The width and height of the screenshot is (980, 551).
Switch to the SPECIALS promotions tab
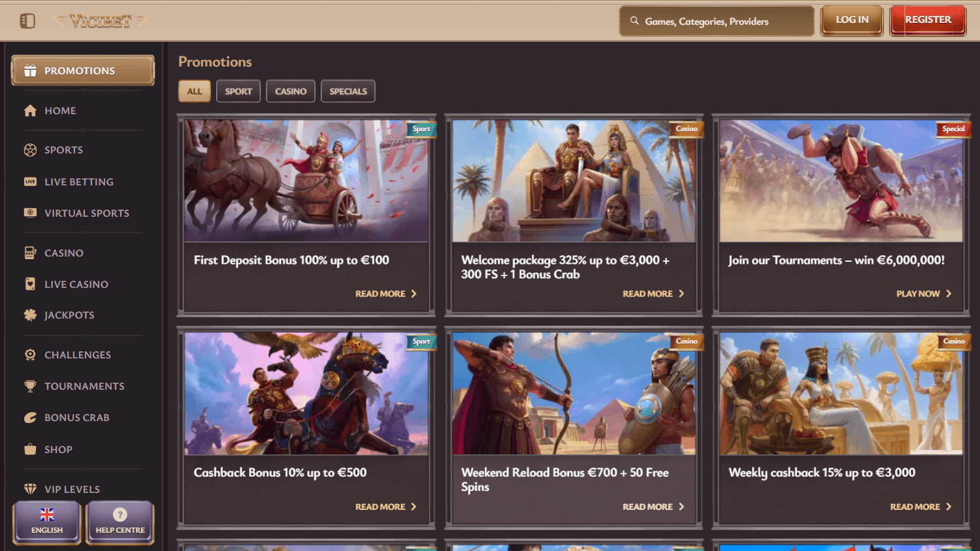click(348, 91)
